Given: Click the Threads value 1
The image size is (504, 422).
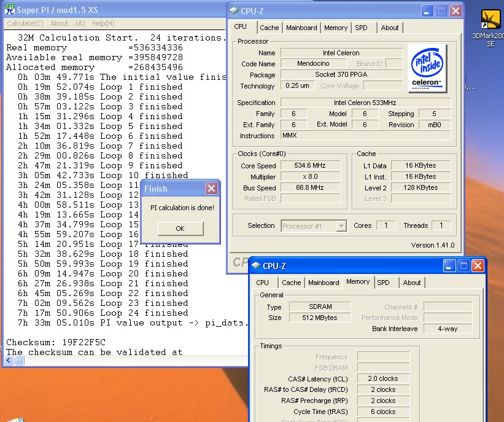Looking at the screenshot, I should pos(441,225).
